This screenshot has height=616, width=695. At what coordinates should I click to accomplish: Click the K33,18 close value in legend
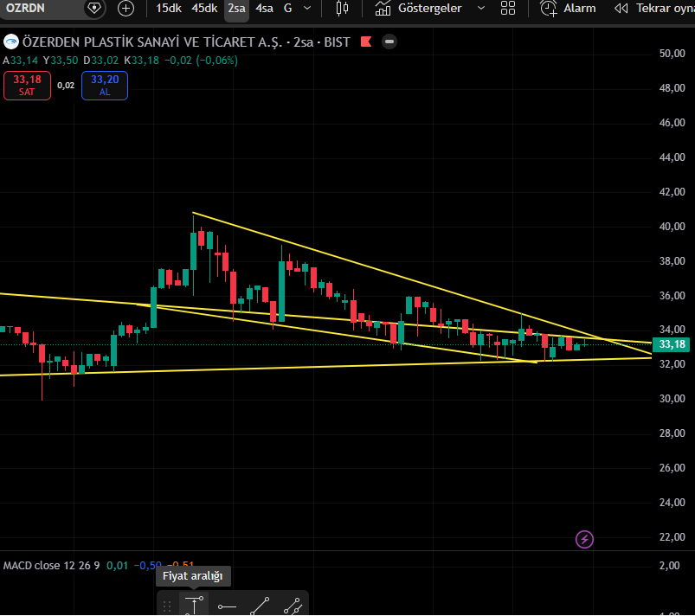click(141, 61)
